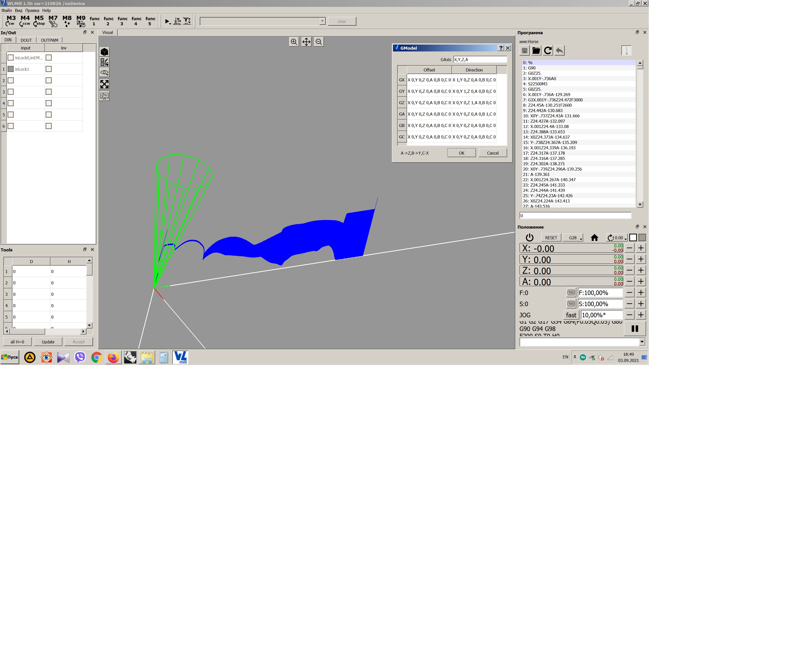The height and width of the screenshot is (662, 812).
Task: Click OK in the GModel dialog
Action: point(461,153)
